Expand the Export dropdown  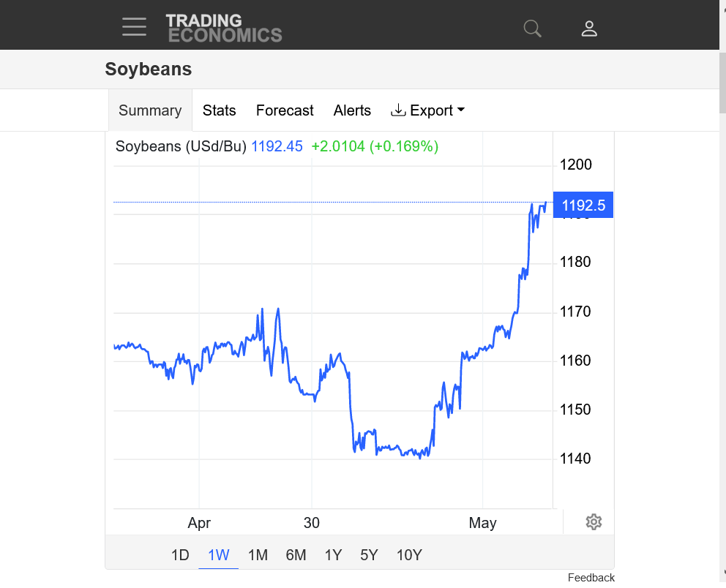click(428, 110)
